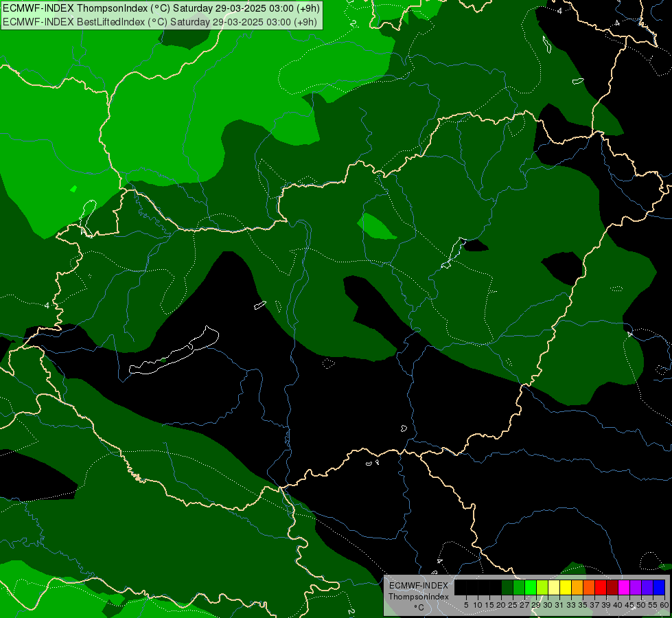Pick the indigo 50–55 legend swatch

tap(647, 587)
